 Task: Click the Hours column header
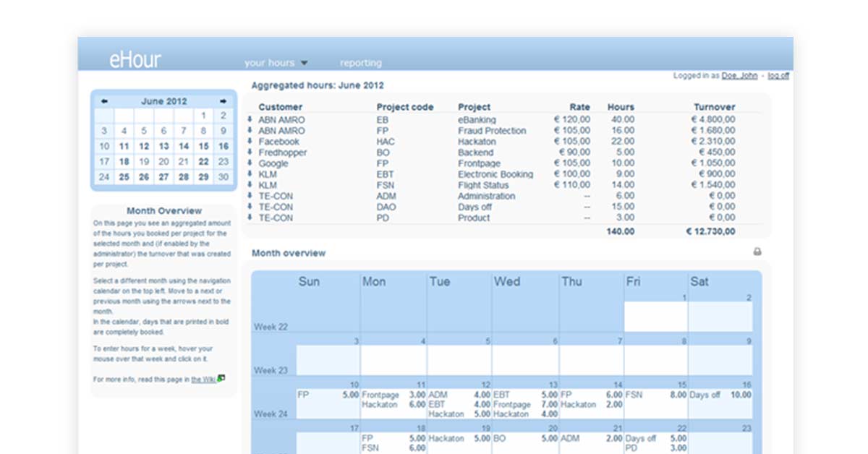pyautogui.click(x=621, y=107)
